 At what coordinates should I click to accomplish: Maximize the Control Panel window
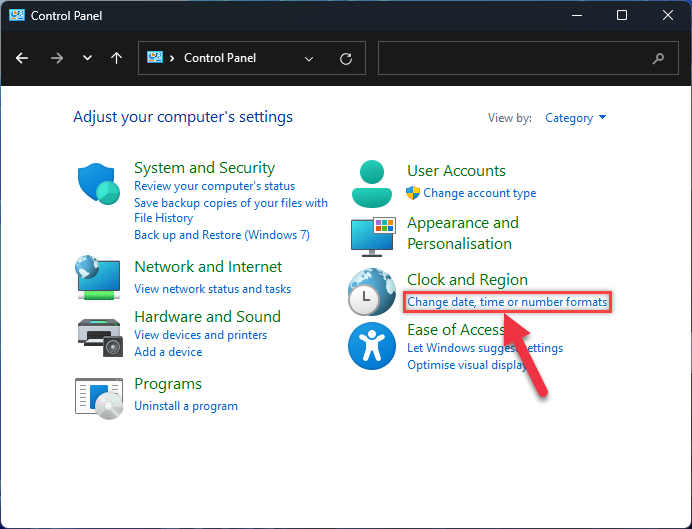click(x=622, y=15)
